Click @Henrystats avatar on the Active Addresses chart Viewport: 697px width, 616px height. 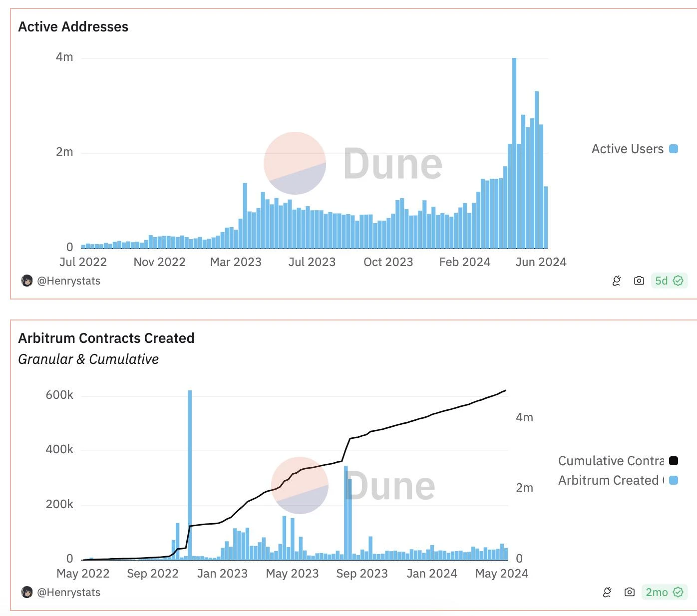pyautogui.click(x=27, y=281)
